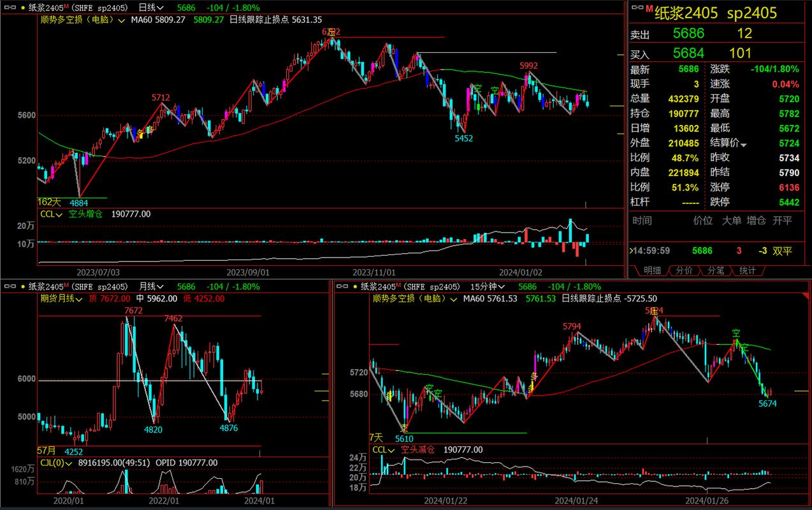812x510 pixels.
Task: Click the 卖出 price 5686
Action: click(688, 34)
